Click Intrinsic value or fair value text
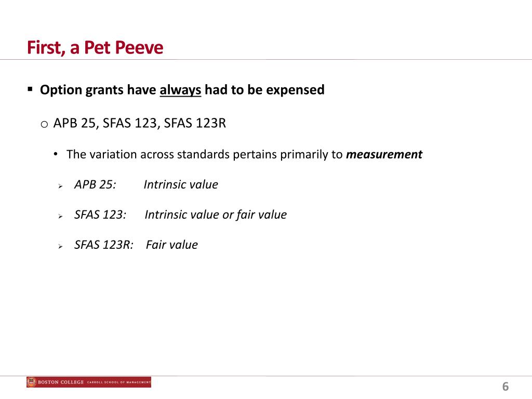This screenshot has width=532, height=399. pyautogui.click(x=216, y=215)
